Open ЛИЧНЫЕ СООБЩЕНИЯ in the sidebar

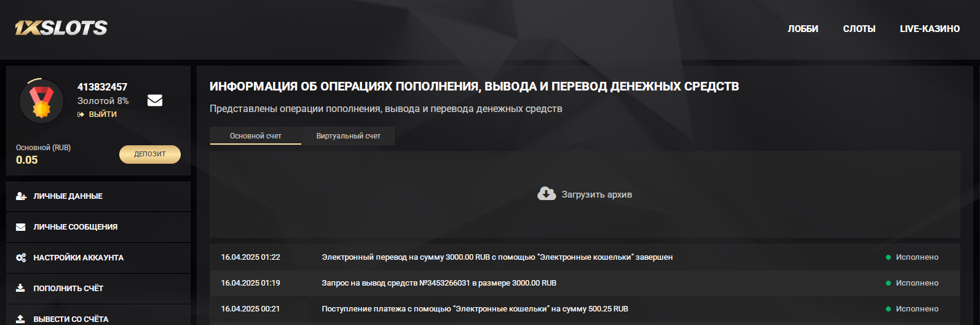(x=98, y=227)
